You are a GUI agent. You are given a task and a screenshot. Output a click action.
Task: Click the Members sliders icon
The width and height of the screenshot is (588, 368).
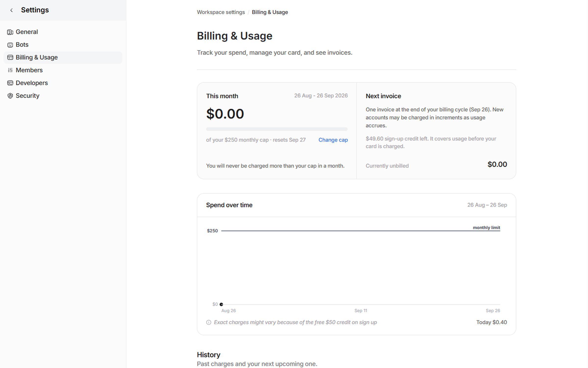coord(10,70)
